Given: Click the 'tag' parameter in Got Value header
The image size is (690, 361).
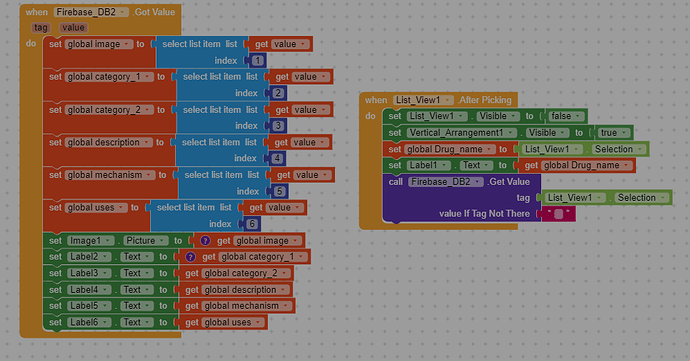Looking at the screenshot, I should (x=40, y=28).
